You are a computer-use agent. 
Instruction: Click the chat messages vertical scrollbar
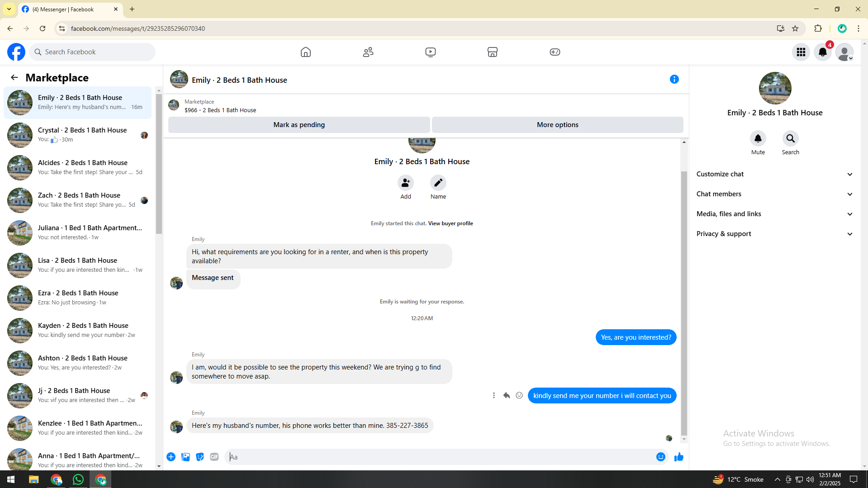(684, 303)
